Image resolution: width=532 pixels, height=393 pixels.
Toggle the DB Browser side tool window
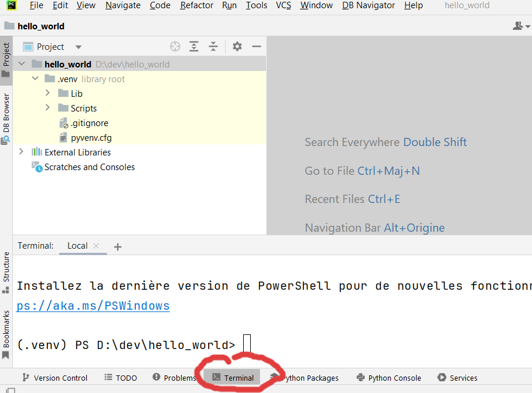click(6, 117)
